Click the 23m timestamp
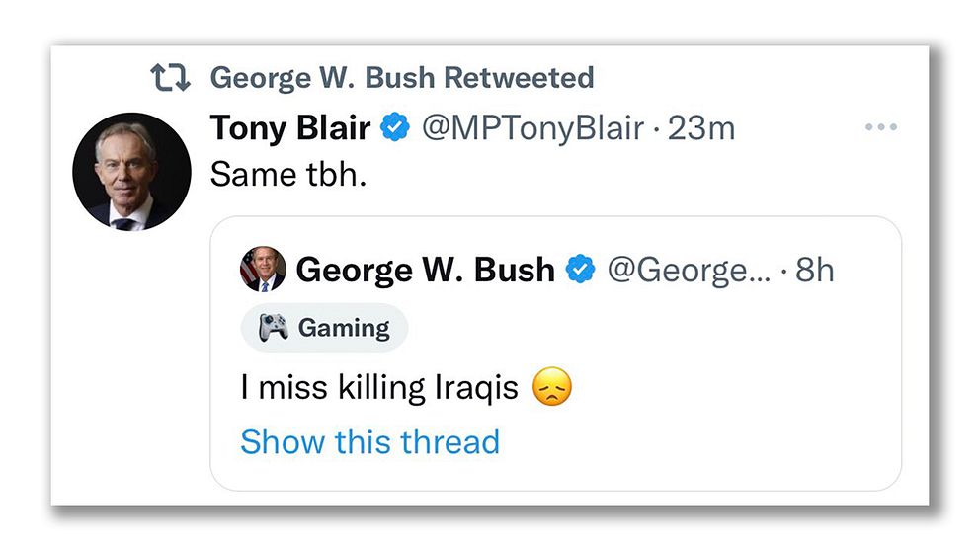 coord(701,128)
